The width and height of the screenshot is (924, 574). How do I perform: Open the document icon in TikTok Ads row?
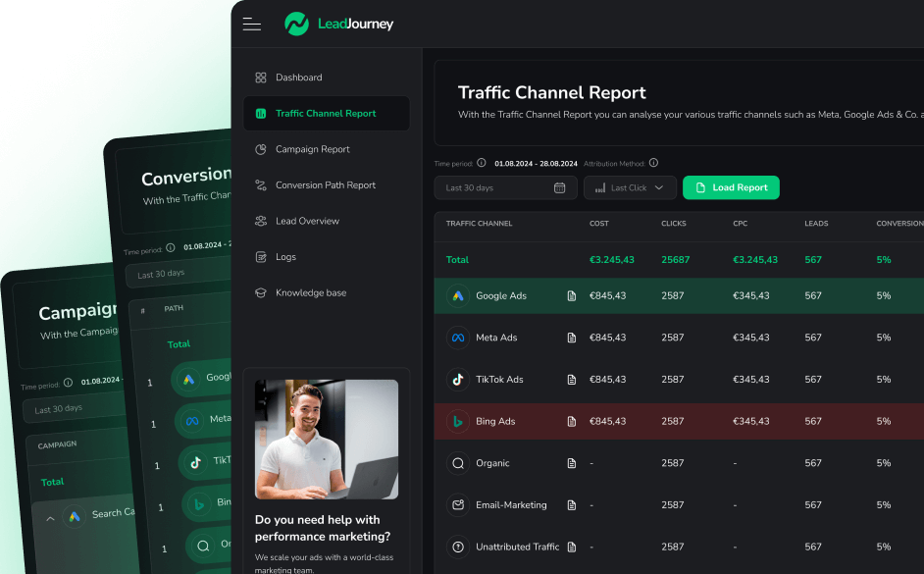[x=572, y=380]
